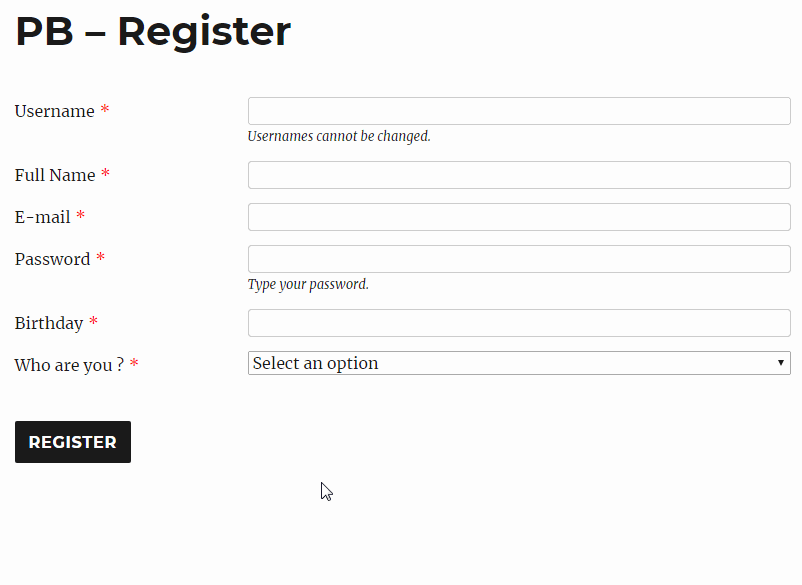Click the required asterisk next to E-mail
Image resolution: width=802 pixels, height=585 pixels.
click(x=81, y=216)
